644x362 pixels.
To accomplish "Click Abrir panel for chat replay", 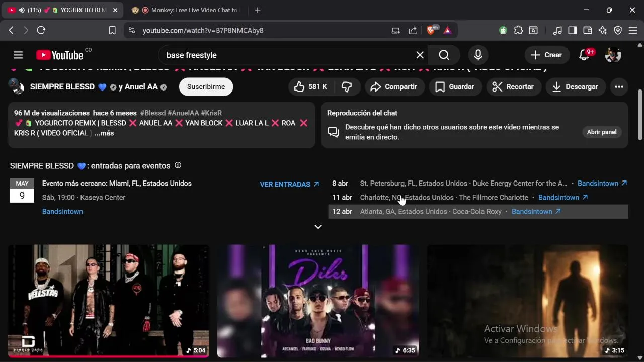I will click(602, 132).
